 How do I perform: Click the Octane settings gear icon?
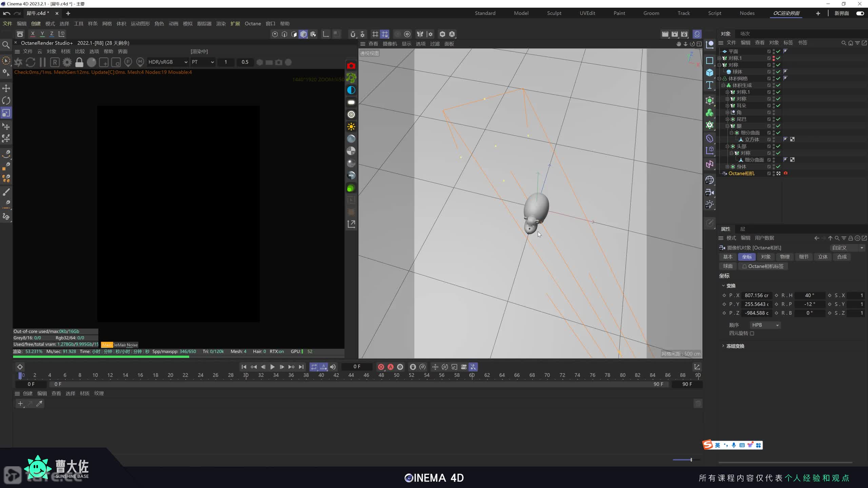pyautogui.click(x=67, y=62)
